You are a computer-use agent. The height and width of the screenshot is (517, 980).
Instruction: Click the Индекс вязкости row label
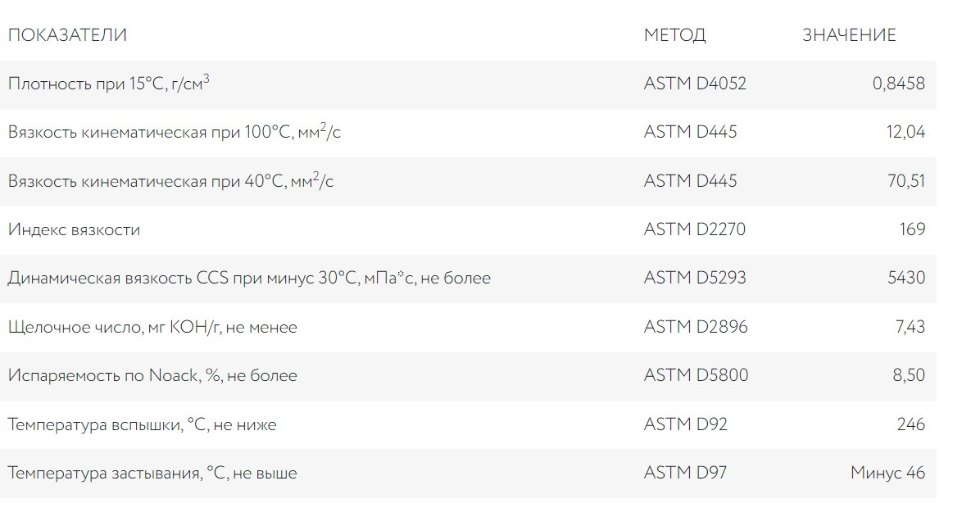click(74, 229)
